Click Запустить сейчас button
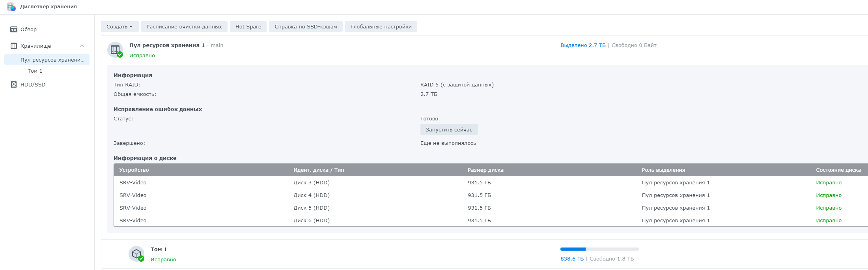868x270 pixels. [449, 129]
